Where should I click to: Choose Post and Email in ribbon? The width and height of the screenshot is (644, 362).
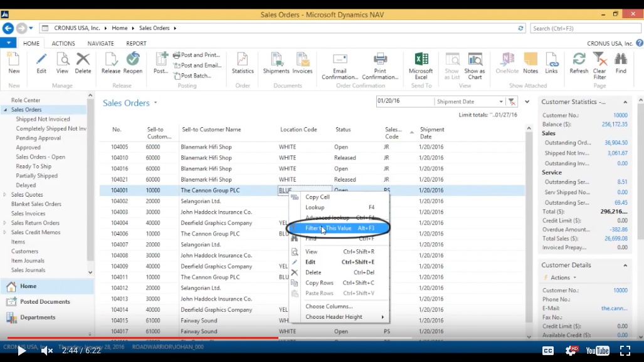tap(197, 65)
